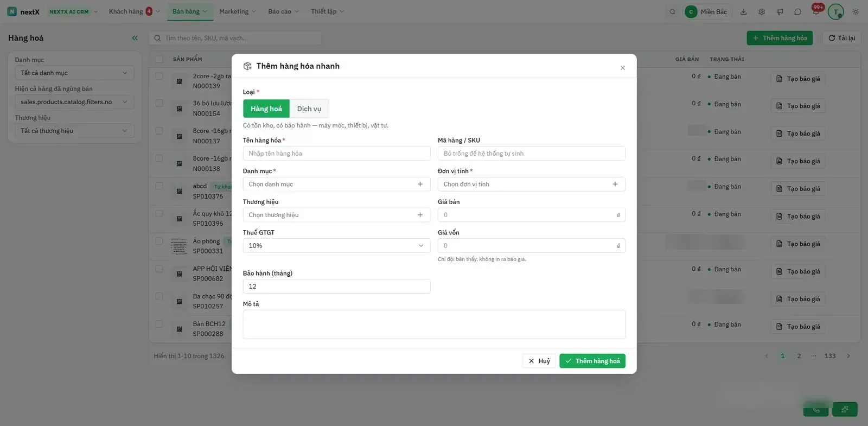Screen dimensions: 868x426
Task: Click the nextX logo
Action: pos(23,11)
